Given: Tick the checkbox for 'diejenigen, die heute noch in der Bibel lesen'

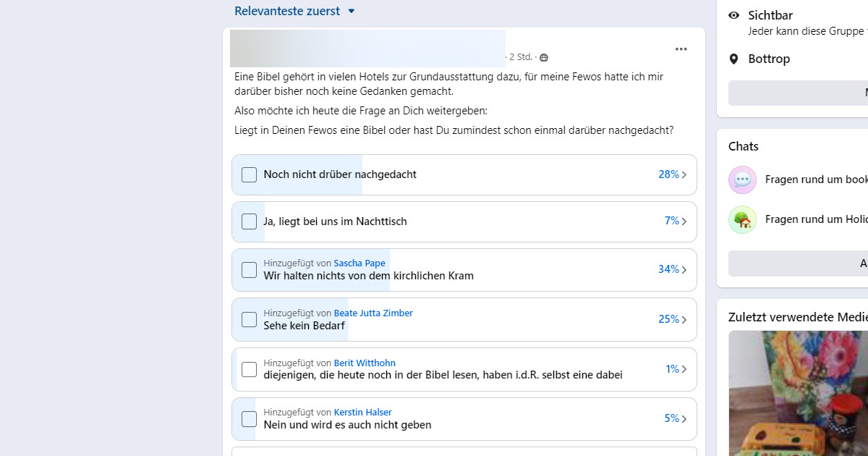Looking at the screenshot, I should (x=249, y=369).
